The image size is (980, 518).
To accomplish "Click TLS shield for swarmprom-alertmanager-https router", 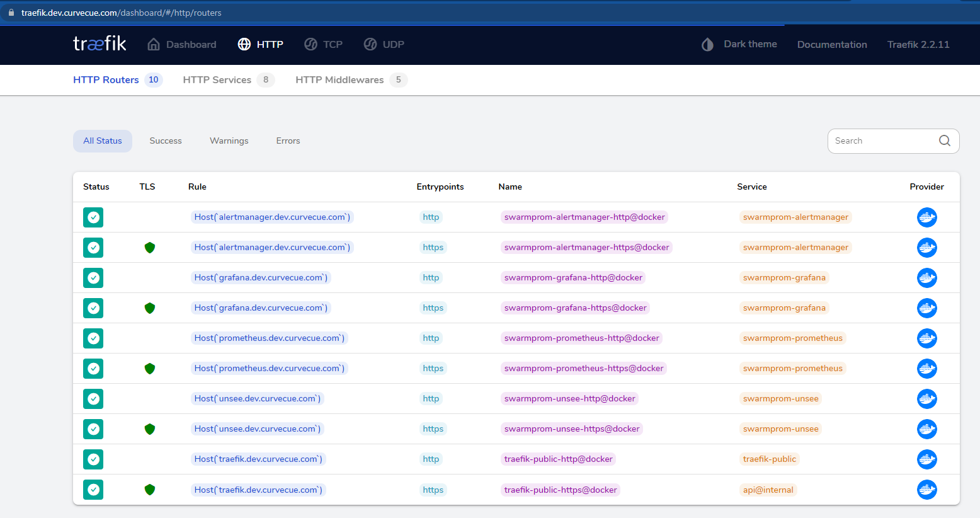I will click(150, 248).
